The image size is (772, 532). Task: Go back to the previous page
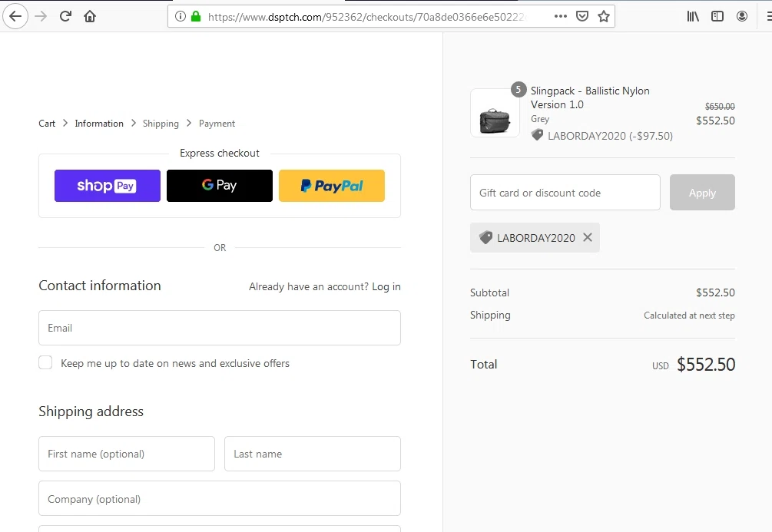pyautogui.click(x=15, y=16)
